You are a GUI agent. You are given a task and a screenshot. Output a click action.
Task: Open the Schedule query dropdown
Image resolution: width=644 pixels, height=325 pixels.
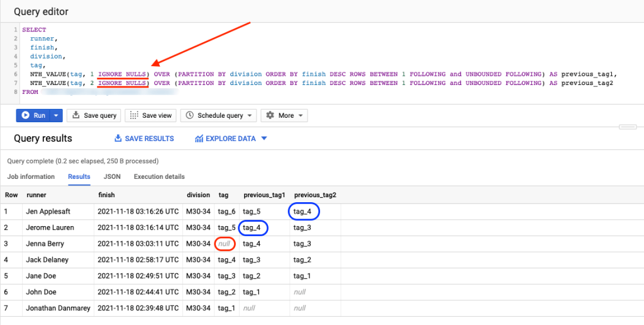218,116
